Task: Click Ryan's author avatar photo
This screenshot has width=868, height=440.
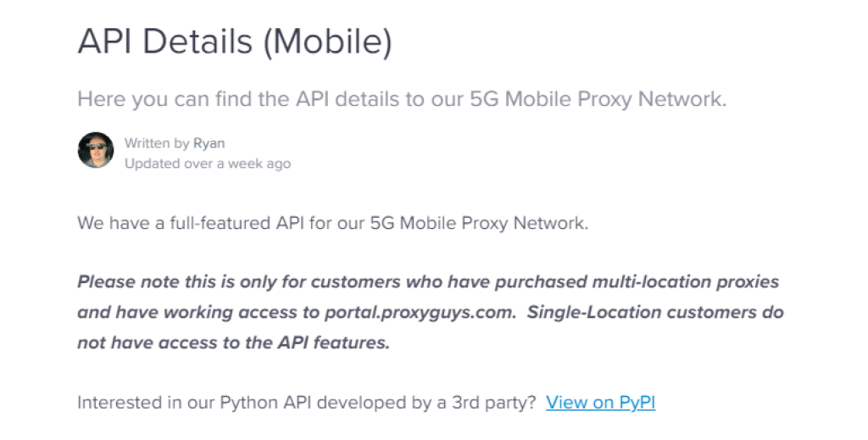Action: click(x=96, y=151)
